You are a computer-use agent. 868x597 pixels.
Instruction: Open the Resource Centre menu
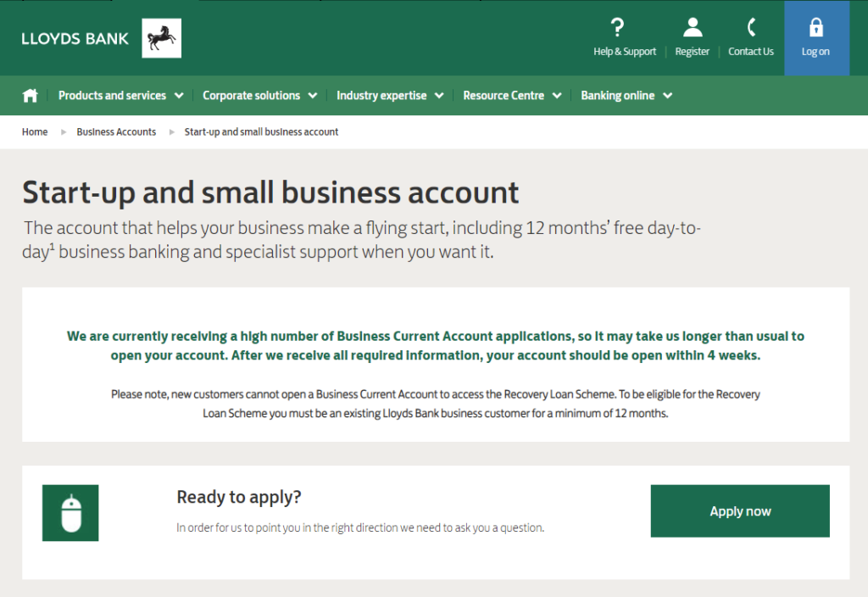[x=504, y=96]
